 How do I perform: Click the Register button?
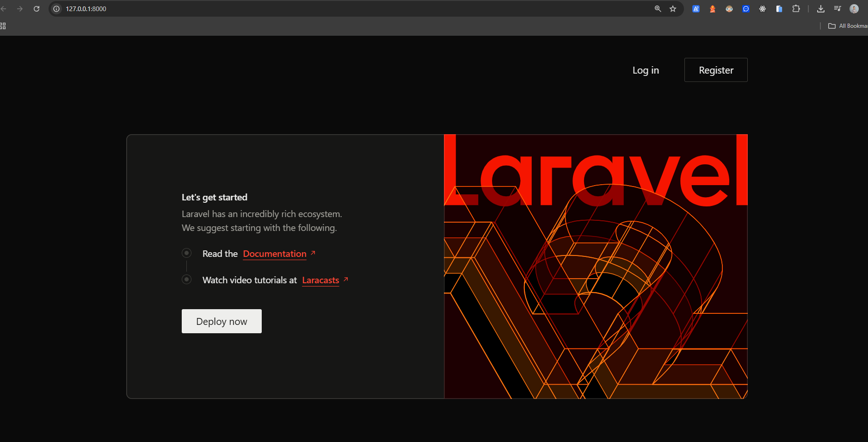[716, 70]
